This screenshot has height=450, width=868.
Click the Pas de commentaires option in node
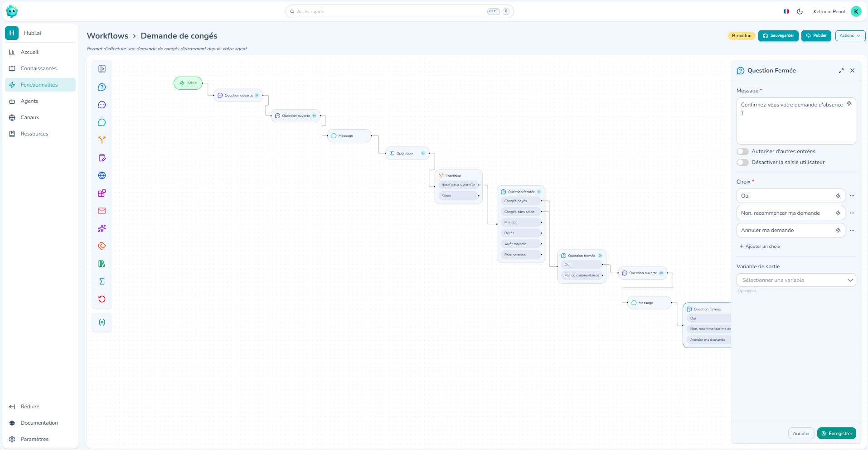click(582, 275)
